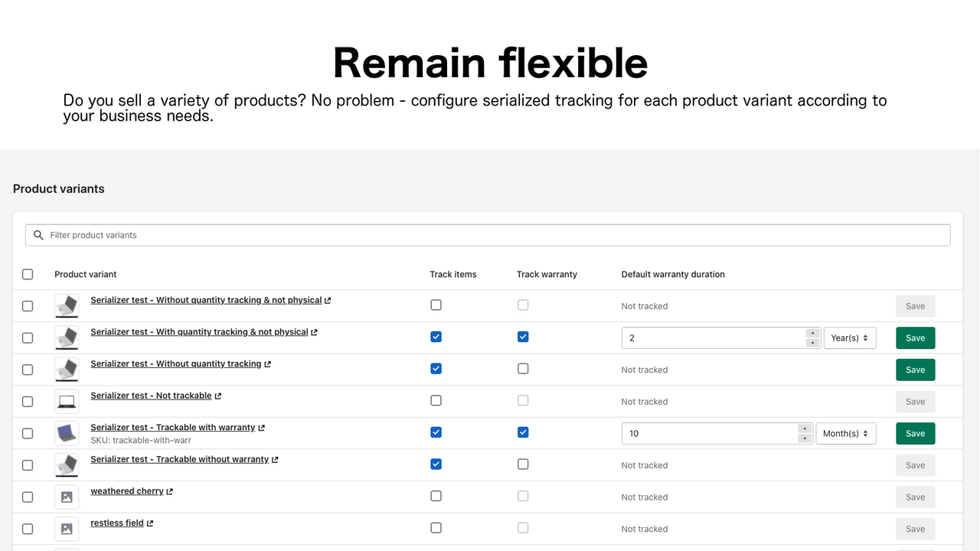Select the row checkbox for "restless field"
Viewport: 980px width, 551px height.
pos(28,528)
